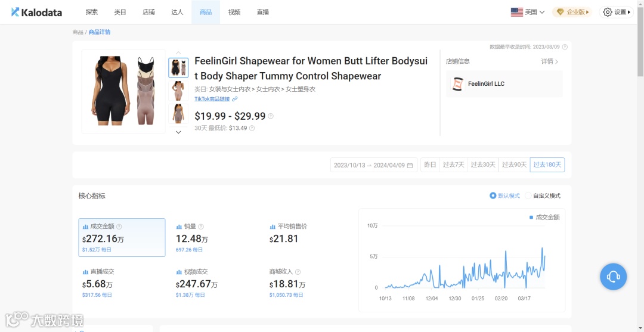Select the first product thumbnail
Screen dimensions: 644x332
point(178,68)
